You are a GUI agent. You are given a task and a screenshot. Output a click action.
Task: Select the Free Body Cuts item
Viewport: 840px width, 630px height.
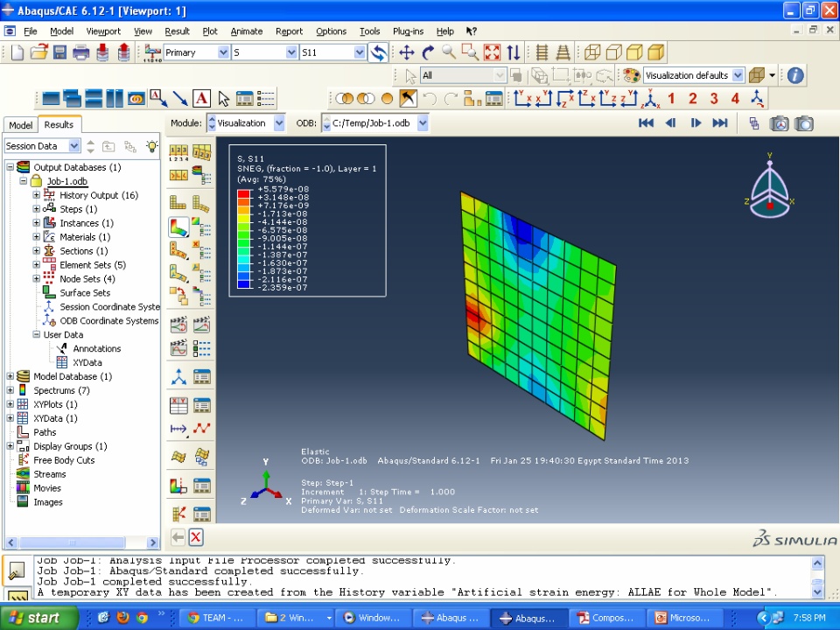[x=64, y=460]
